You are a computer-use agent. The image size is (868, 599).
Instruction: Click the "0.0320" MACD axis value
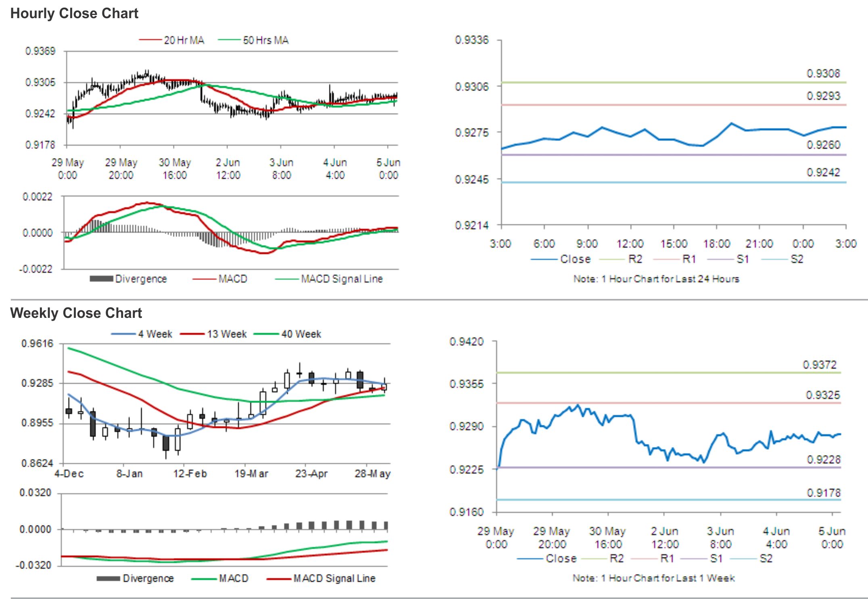(35, 493)
